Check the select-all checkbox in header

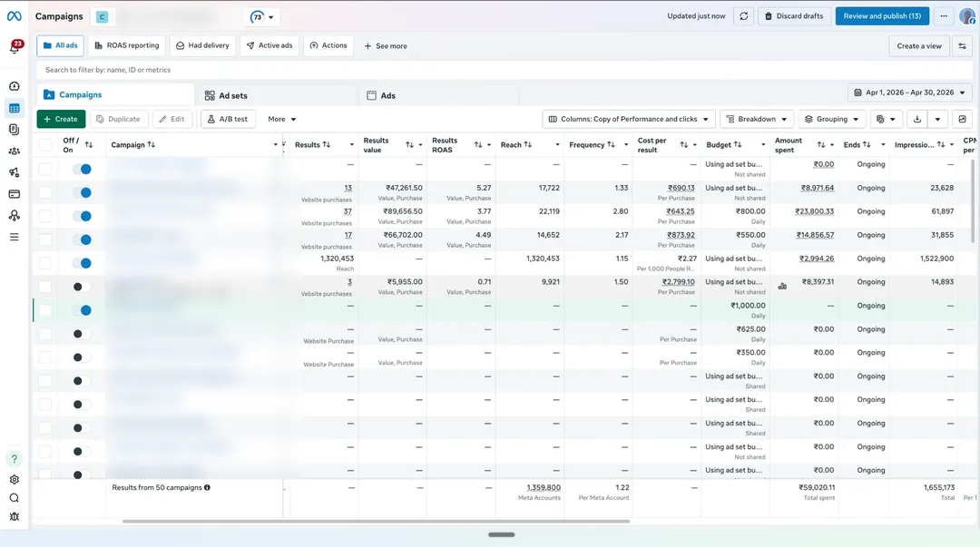(45, 145)
